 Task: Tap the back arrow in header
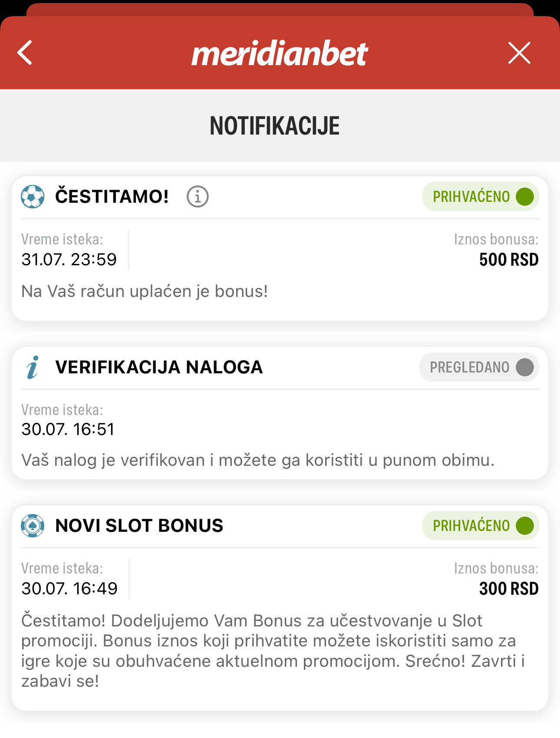point(25,53)
